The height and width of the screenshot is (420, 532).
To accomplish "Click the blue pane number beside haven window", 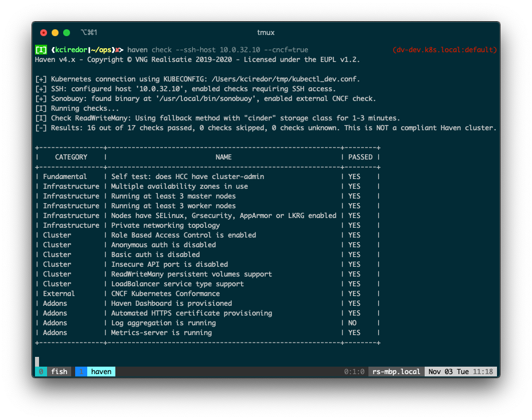I will (x=81, y=371).
